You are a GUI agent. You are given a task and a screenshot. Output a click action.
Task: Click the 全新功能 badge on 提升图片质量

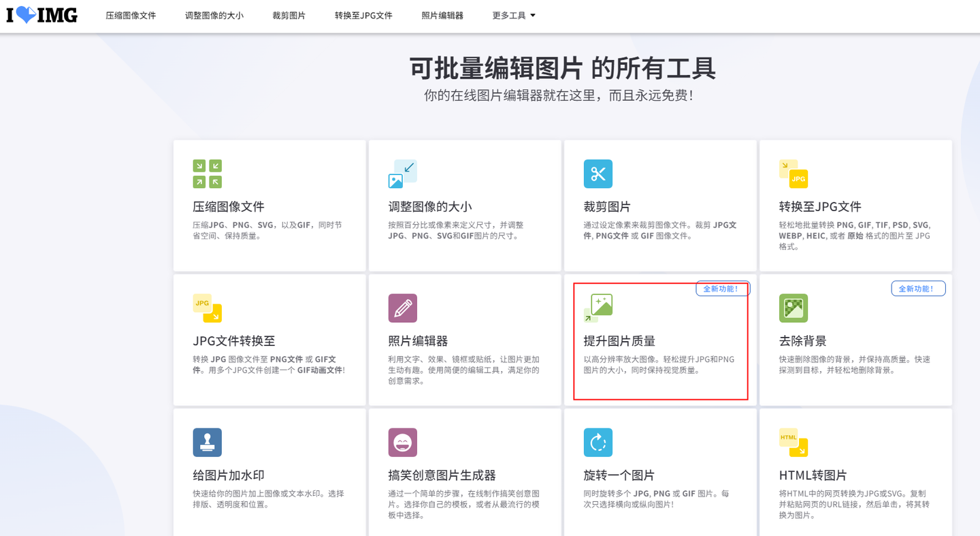click(723, 288)
